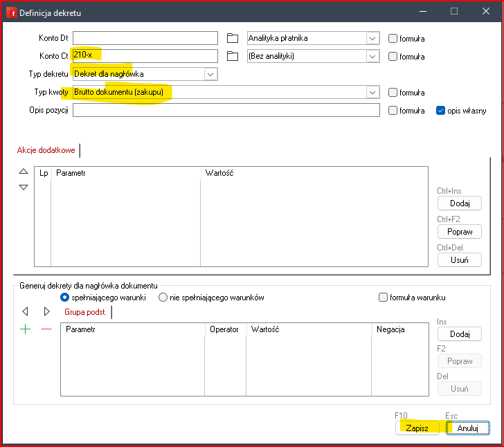The image size is (504, 447).
Task: Click the Lp column header
Action: point(43,173)
